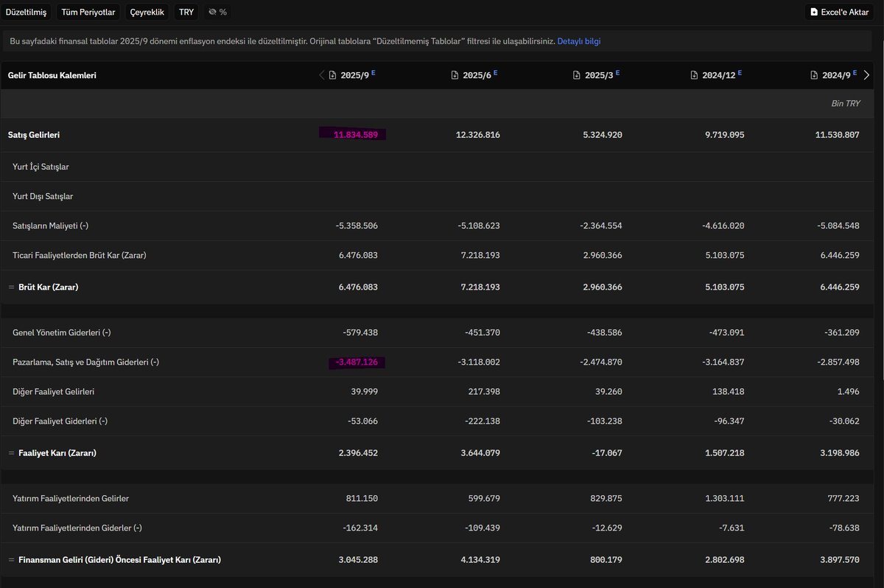Image resolution: width=884 pixels, height=588 pixels.
Task: Click the E marker next to 2024/12
Action: [740, 72]
